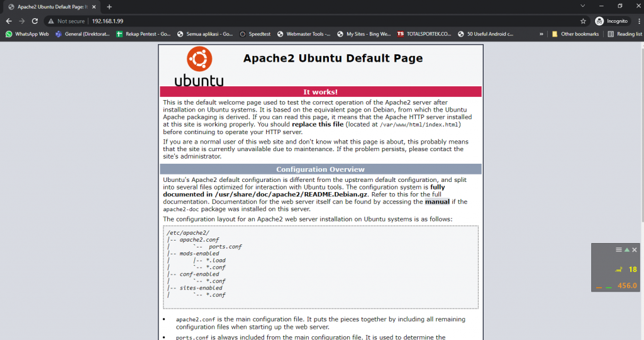The width and height of the screenshot is (644, 340).
Task: Click the address bar showing 192.168.1.99
Action: coord(314,21)
